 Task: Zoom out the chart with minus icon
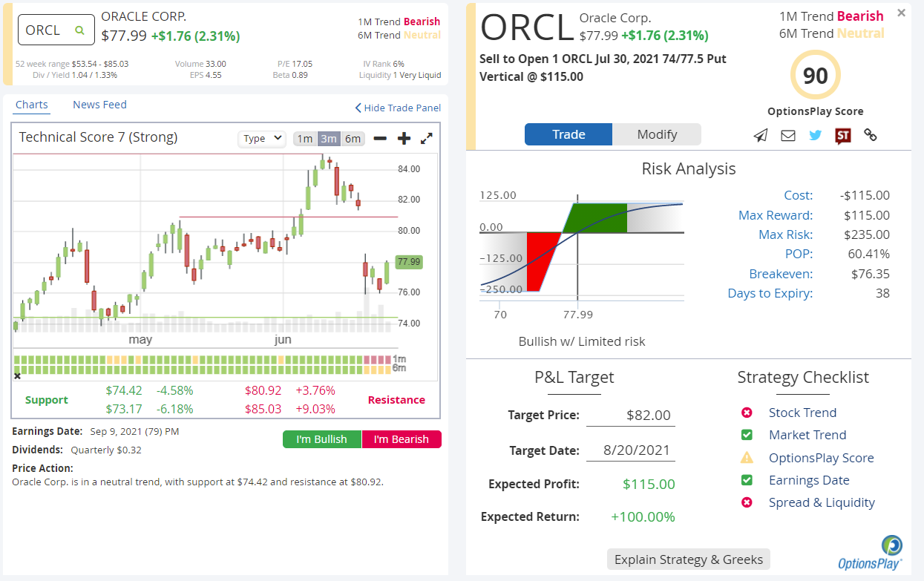click(x=380, y=139)
